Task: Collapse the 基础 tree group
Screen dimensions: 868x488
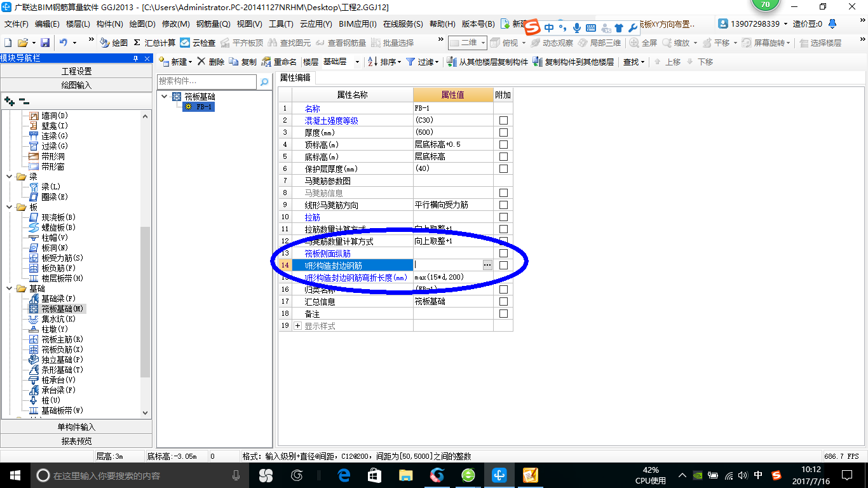Action: [10, 288]
